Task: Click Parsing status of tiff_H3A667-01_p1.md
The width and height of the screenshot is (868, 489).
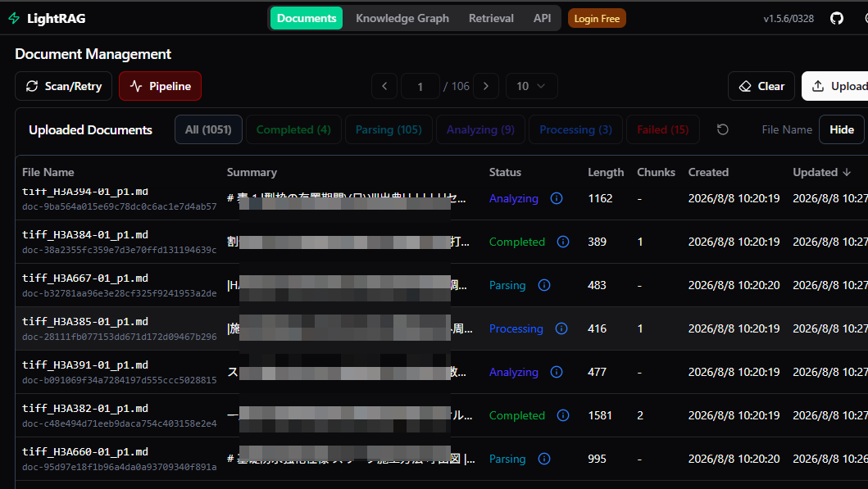Action: 507,285
